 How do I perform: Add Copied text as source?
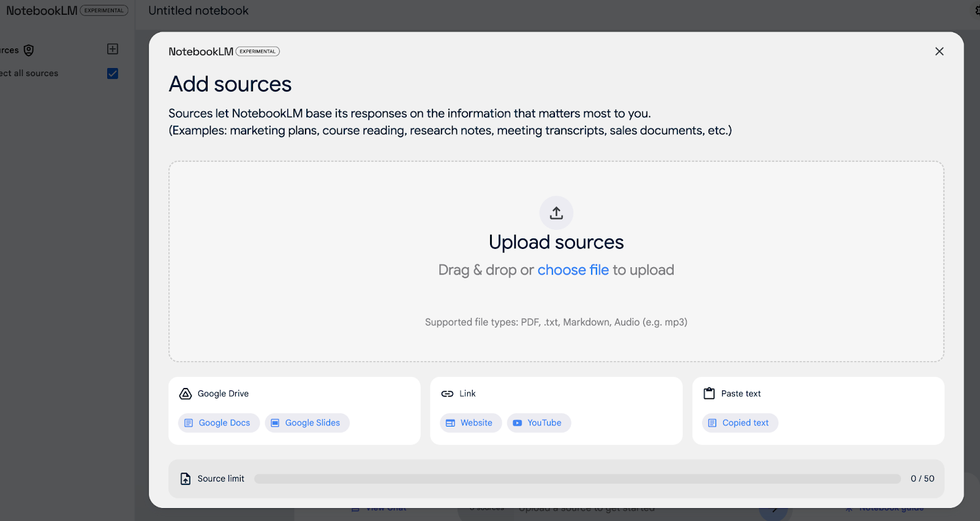(x=740, y=423)
